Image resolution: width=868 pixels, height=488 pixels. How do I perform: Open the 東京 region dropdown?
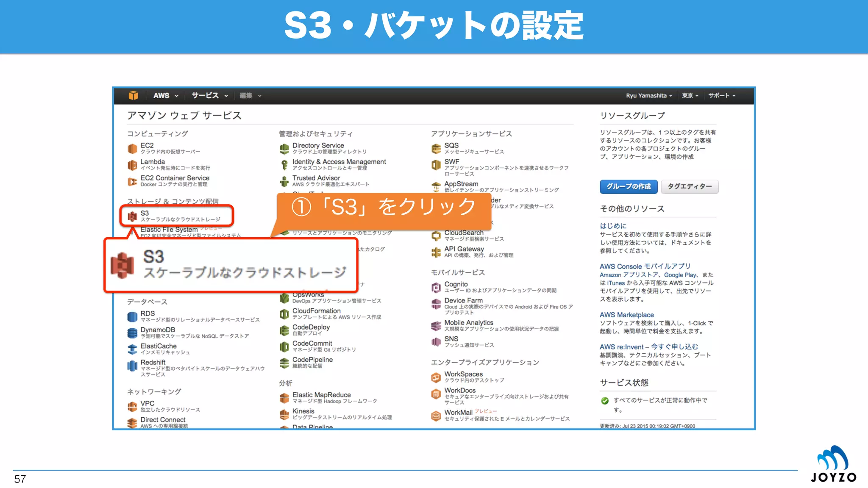(690, 96)
